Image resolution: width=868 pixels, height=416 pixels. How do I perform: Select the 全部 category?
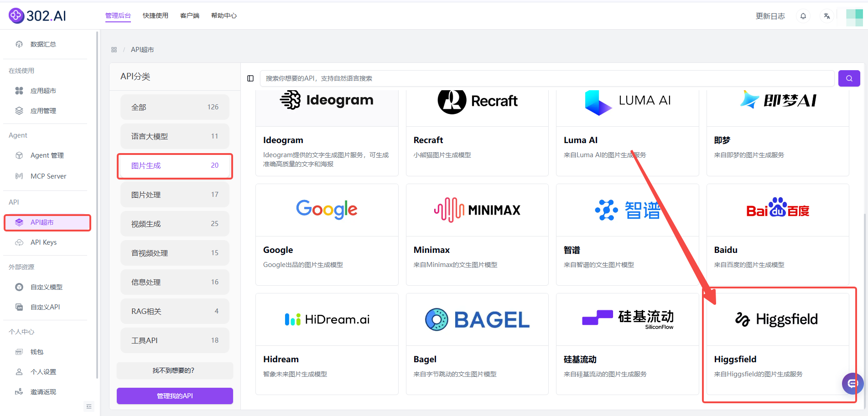(175, 107)
